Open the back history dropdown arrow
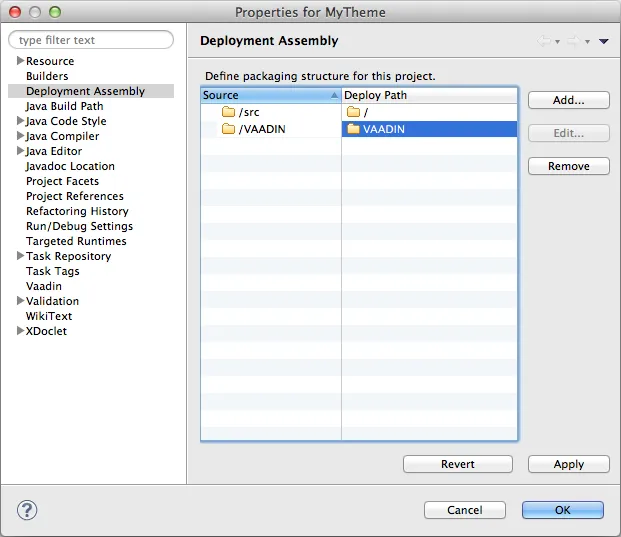This screenshot has width=621, height=537. [x=557, y=42]
